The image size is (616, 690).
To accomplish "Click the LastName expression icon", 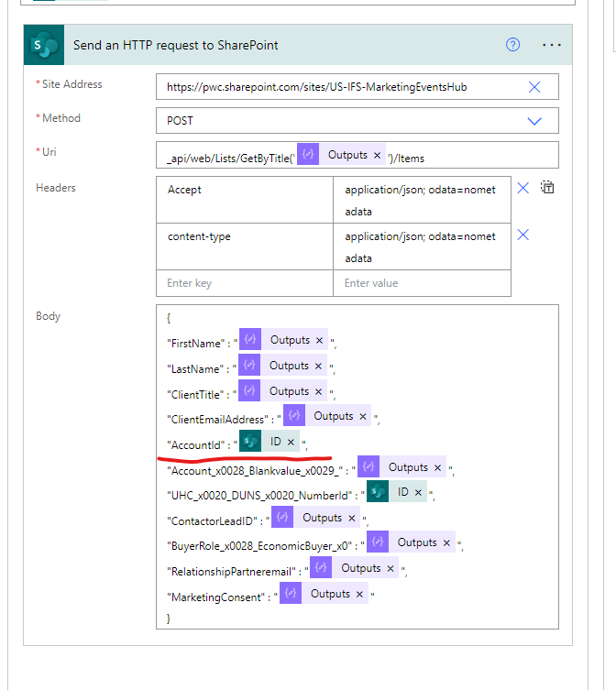I will coord(249,365).
